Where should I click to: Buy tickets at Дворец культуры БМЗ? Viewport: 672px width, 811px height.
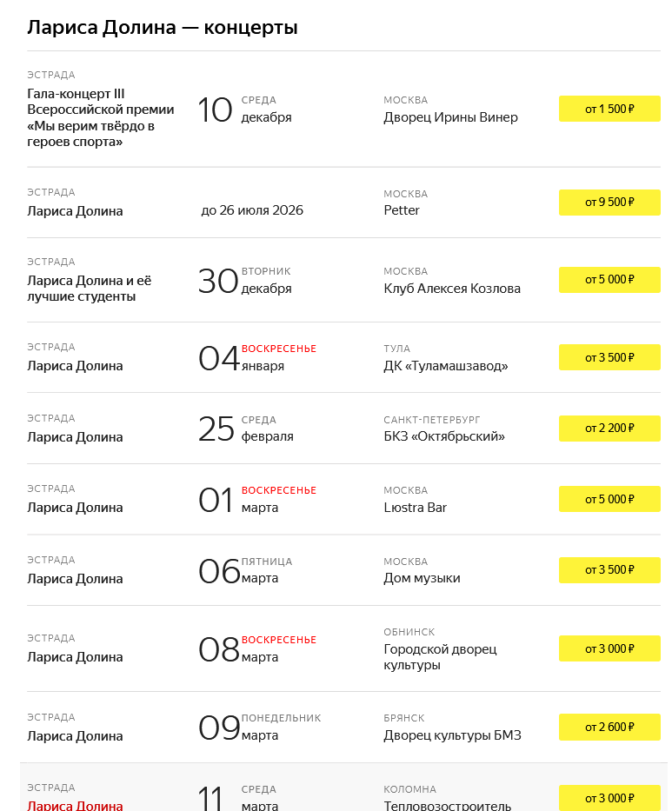[x=609, y=727]
